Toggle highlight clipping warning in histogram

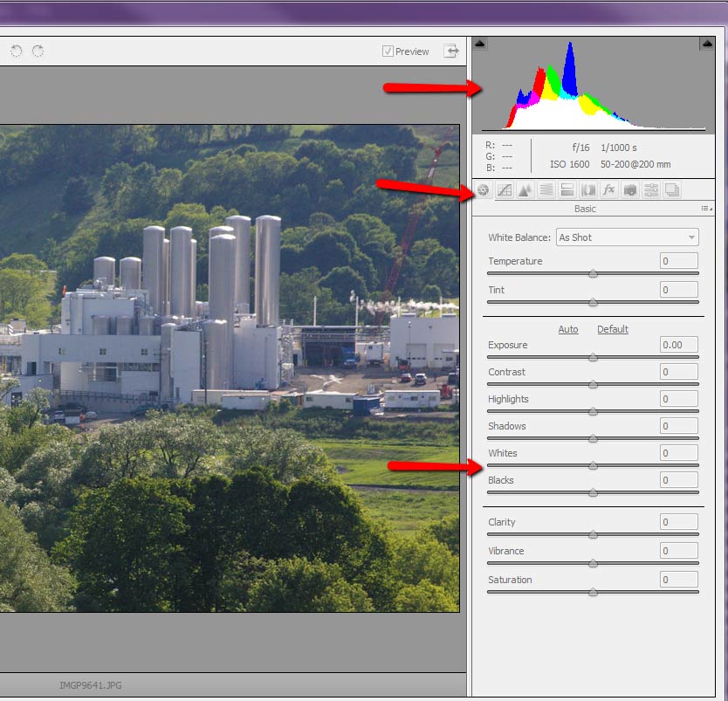(706, 44)
